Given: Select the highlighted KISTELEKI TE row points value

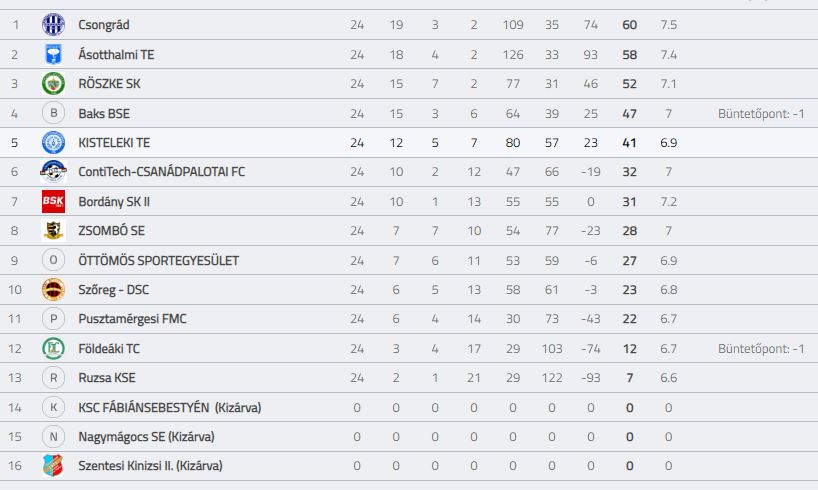Looking at the screenshot, I should [x=629, y=142].
